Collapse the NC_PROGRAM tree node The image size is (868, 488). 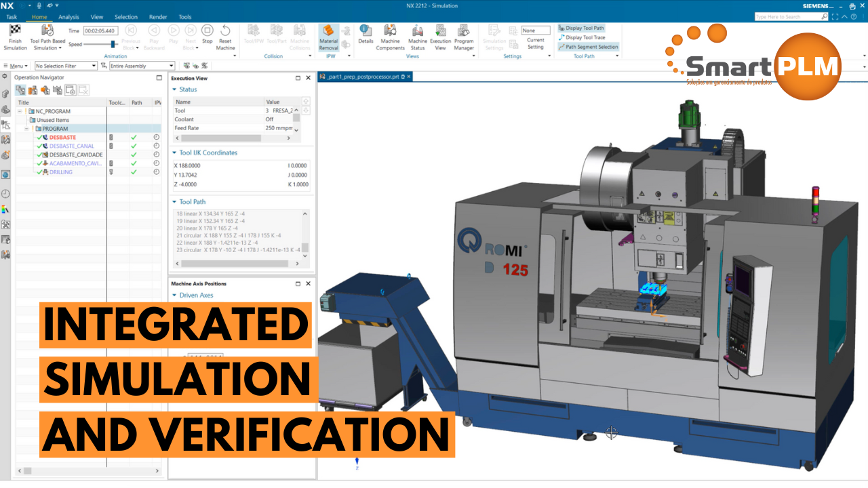(20, 111)
